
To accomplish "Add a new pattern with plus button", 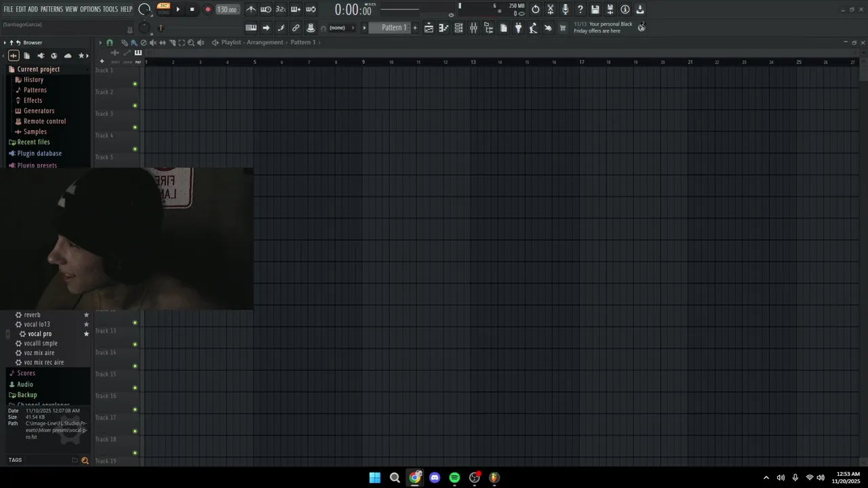I will coord(415,28).
